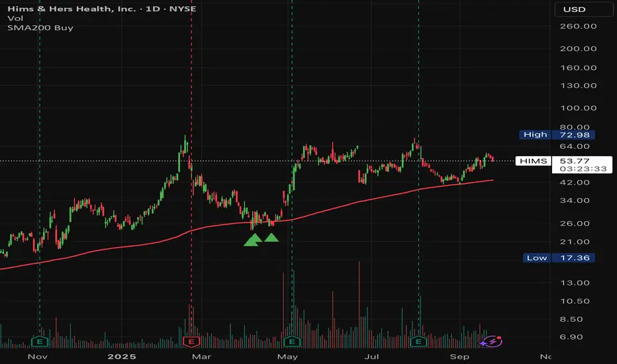Click the 160.00 price axis label

578,68
